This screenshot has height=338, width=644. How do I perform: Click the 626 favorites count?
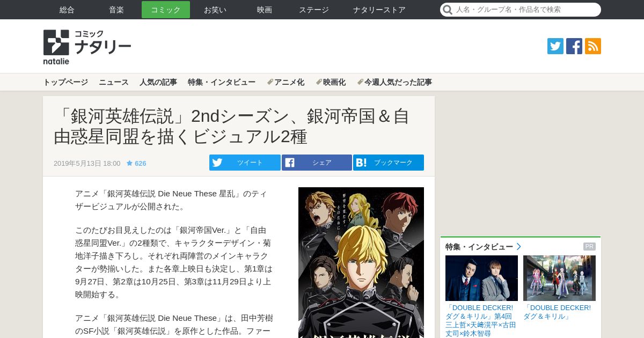point(140,163)
